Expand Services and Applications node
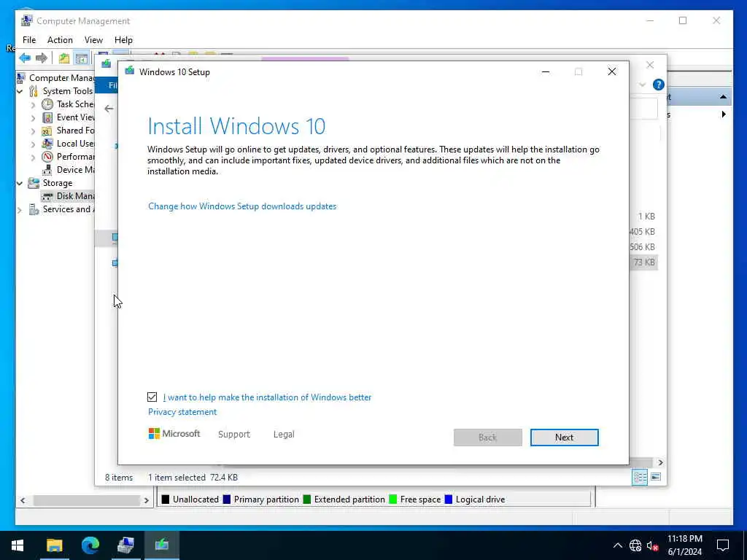Image resolution: width=747 pixels, height=560 pixels. pyautogui.click(x=20, y=209)
